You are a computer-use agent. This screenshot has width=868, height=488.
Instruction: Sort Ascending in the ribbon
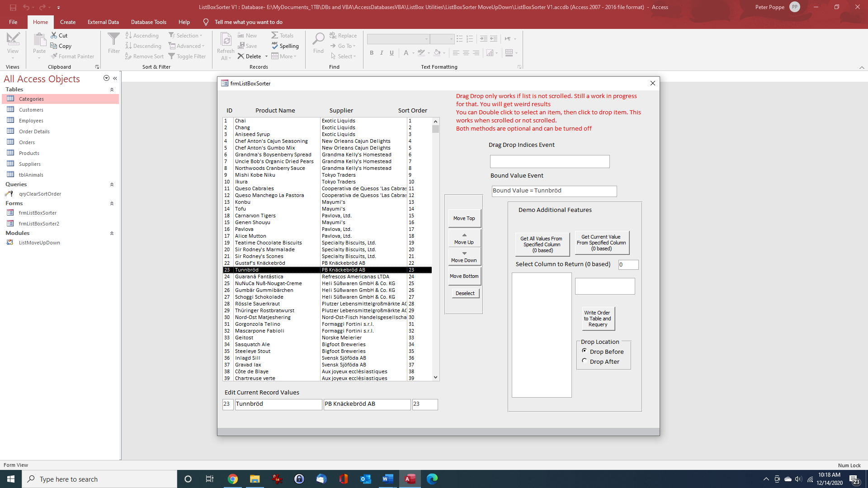tap(142, 35)
